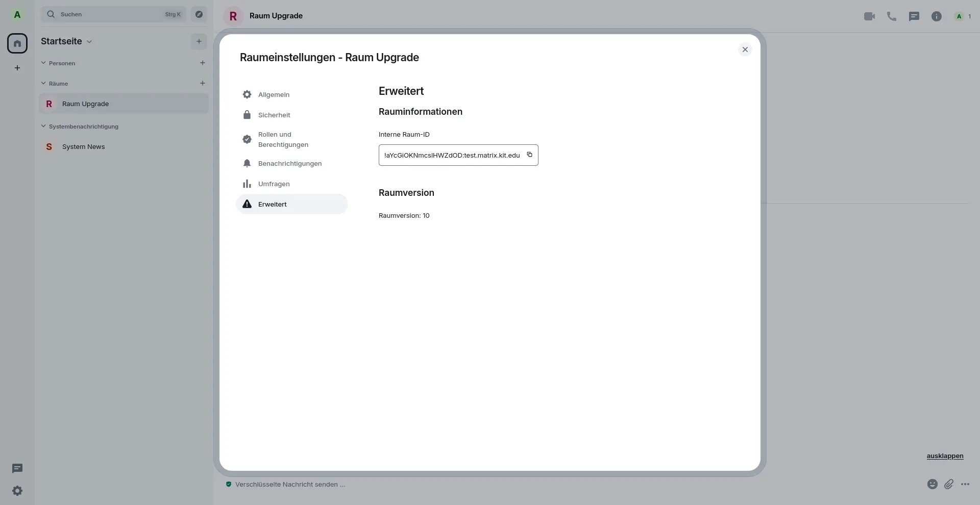Image resolution: width=980 pixels, height=505 pixels.
Task: Open the emoji picker
Action: 932,484
